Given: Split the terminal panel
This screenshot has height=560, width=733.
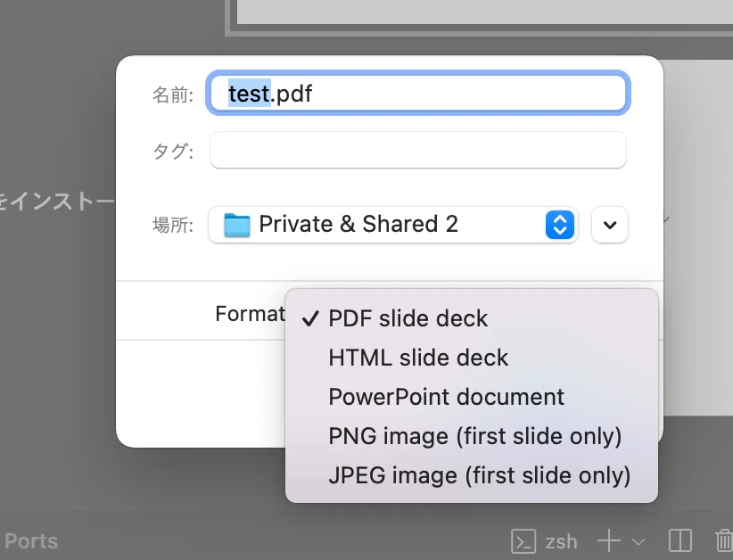Looking at the screenshot, I should point(680,541).
